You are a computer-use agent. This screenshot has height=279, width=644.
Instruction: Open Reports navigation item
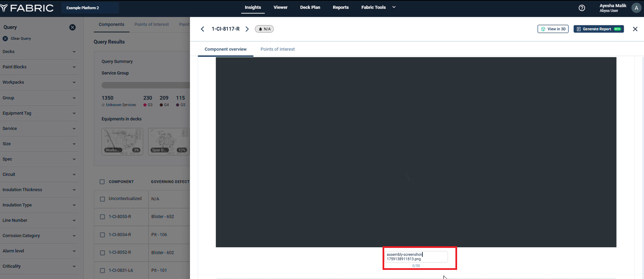point(341,7)
